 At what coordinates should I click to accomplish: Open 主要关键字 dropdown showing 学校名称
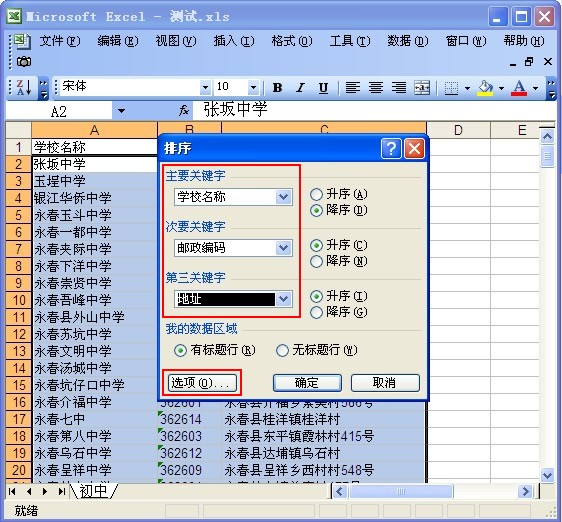[284, 197]
